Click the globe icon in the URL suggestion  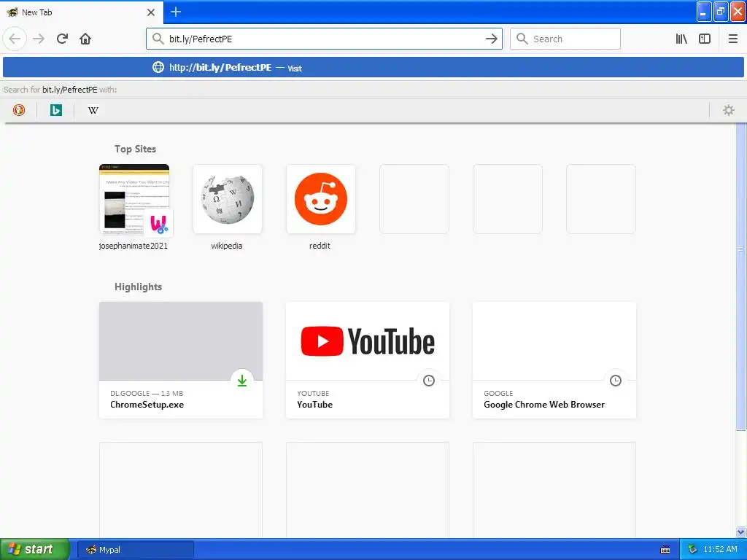pos(158,67)
